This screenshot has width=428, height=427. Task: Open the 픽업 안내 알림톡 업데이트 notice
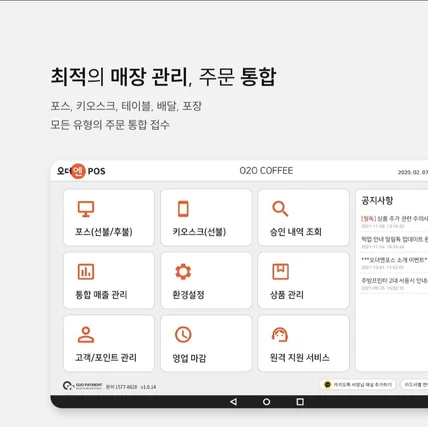pyautogui.click(x=394, y=242)
